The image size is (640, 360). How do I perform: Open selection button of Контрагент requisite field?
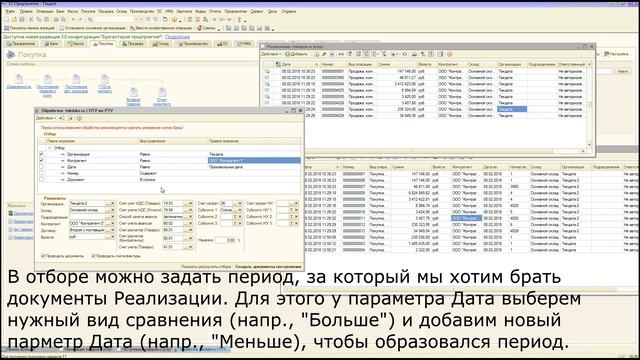tap(109, 224)
